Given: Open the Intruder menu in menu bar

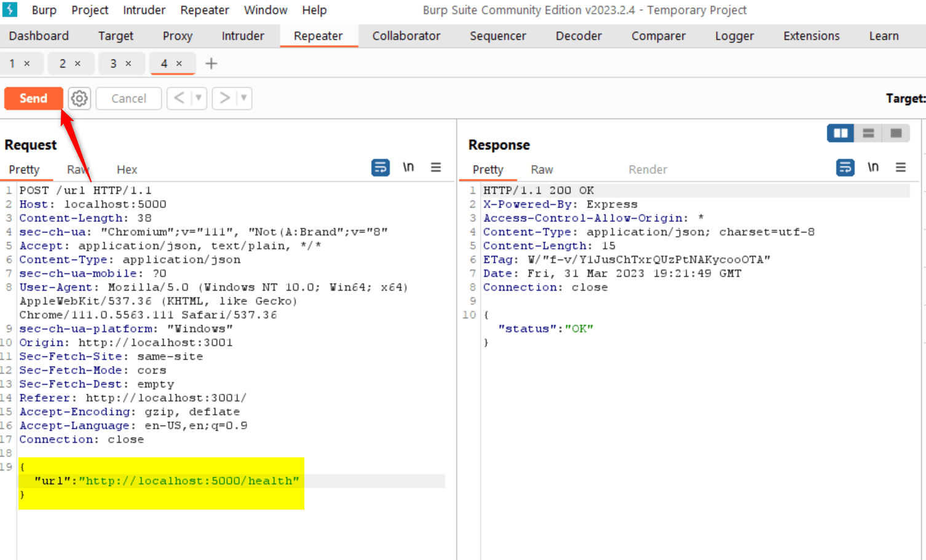Looking at the screenshot, I should (144, 10).
